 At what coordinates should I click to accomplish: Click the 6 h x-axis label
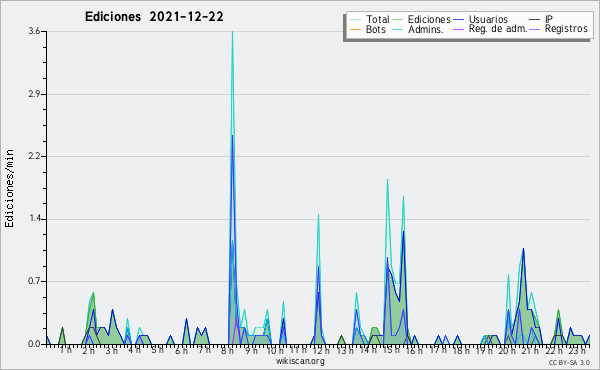tap(181, 350)
